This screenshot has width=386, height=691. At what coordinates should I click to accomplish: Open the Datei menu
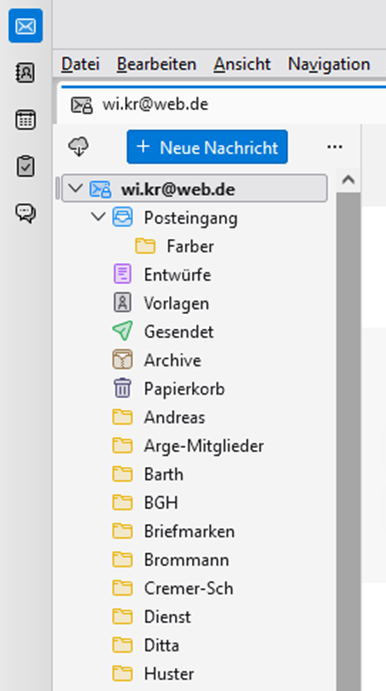click(80, 64)
